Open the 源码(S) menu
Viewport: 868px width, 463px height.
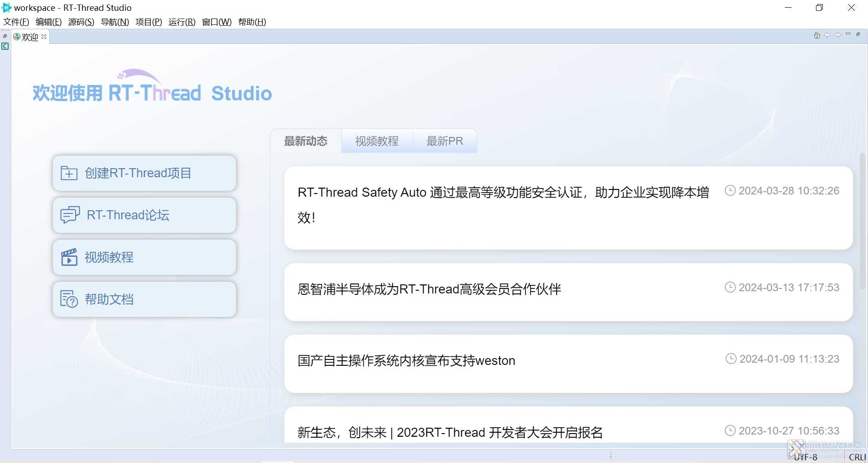pos(81,22)
